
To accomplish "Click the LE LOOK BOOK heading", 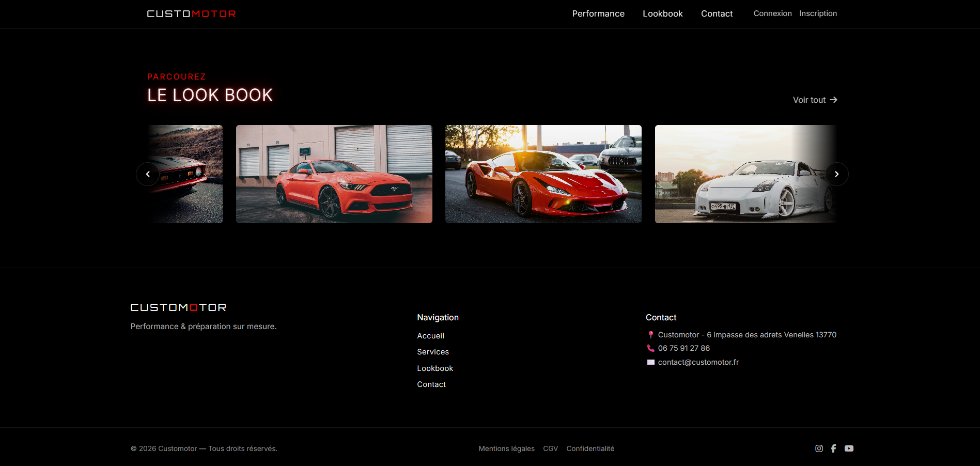I will pos(210,95).
